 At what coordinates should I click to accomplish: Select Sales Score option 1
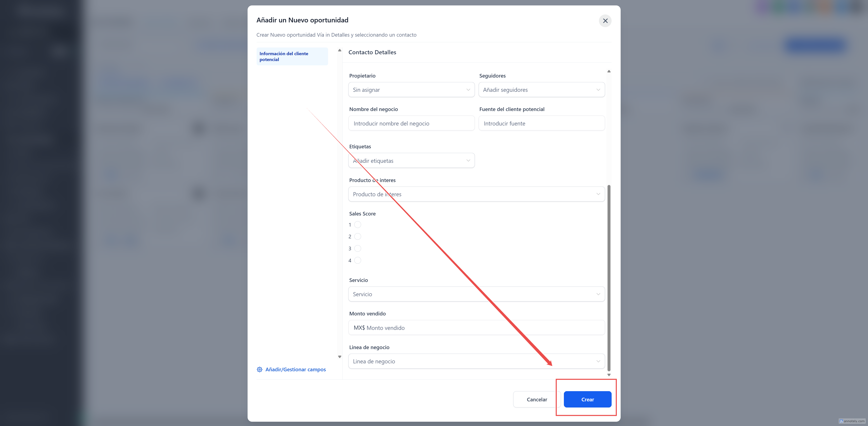(x=357, y=225)
